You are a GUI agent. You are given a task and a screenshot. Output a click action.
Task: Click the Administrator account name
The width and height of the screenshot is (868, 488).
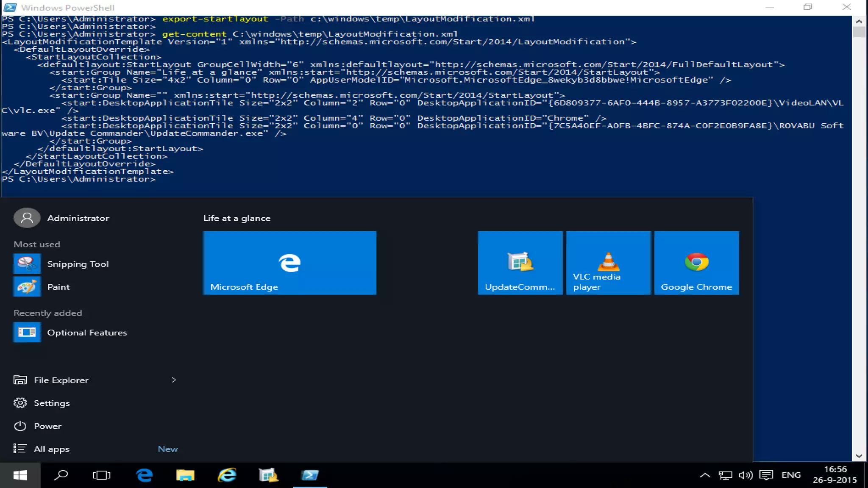tap(78, 218)
